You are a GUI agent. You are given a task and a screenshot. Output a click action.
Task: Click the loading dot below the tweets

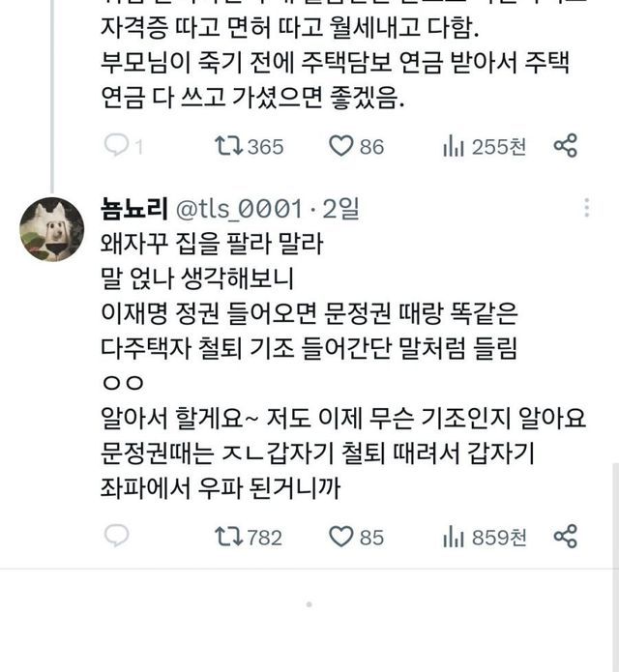tap(309, 605)
